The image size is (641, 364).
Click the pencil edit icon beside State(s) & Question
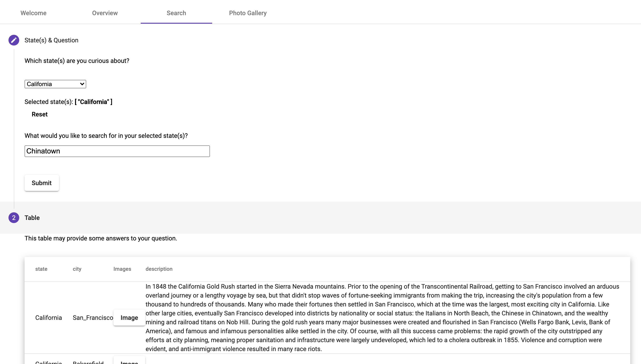pyautogui.click(x=14, y=40)
